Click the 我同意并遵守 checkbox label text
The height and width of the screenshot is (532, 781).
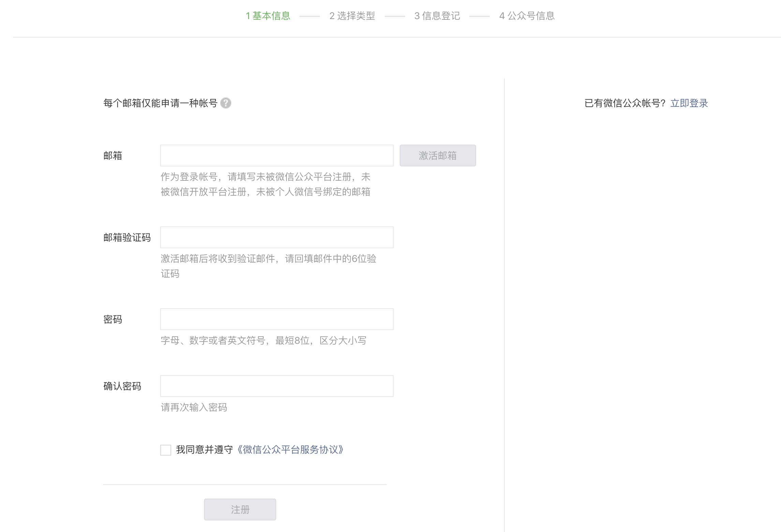pyautogui.click(x=204, y=450)
